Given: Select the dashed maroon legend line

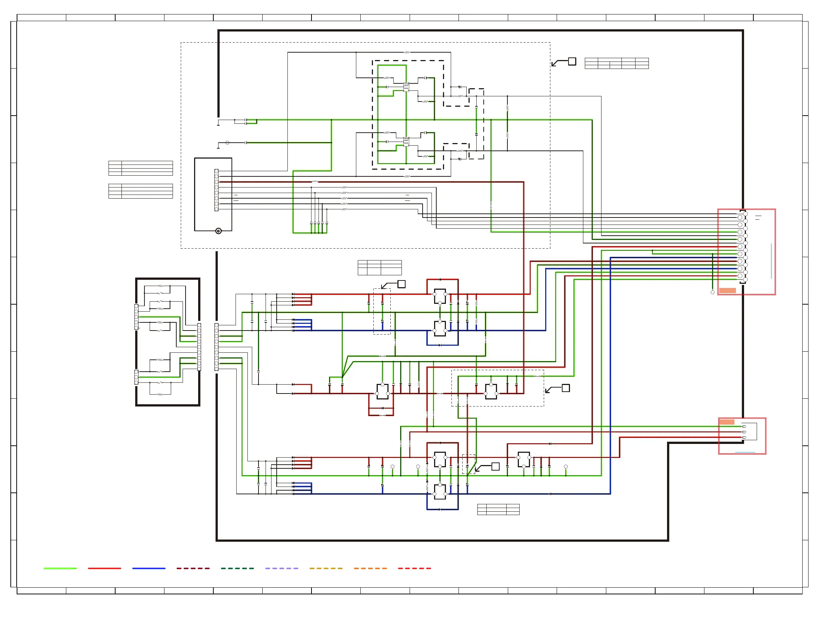Looking at the screenshot, I should click(193, 568).
